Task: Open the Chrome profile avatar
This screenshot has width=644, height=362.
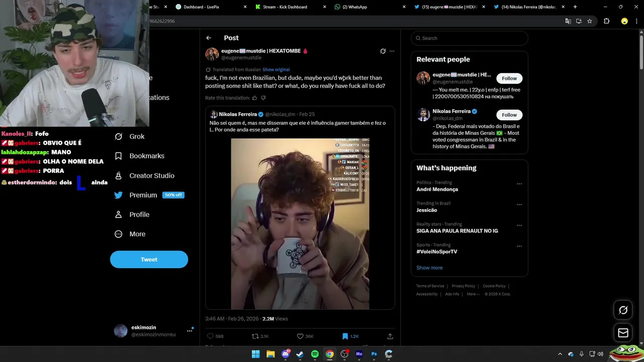Action: tap(624, 21)
